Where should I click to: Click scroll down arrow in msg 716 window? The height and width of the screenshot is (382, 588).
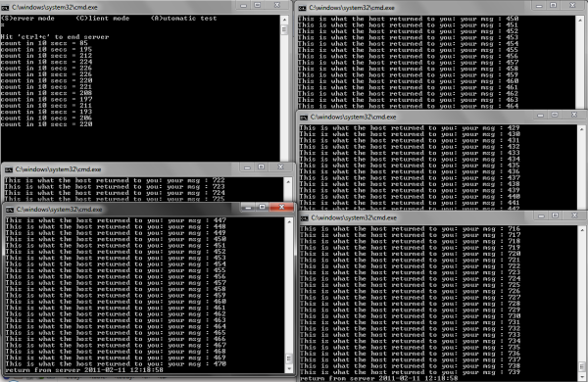[582, 377]
